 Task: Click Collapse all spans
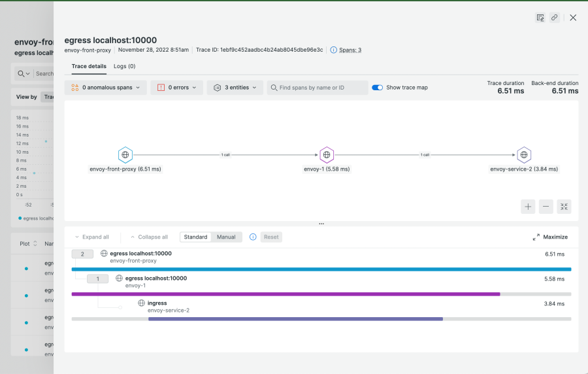pos(149,237)
